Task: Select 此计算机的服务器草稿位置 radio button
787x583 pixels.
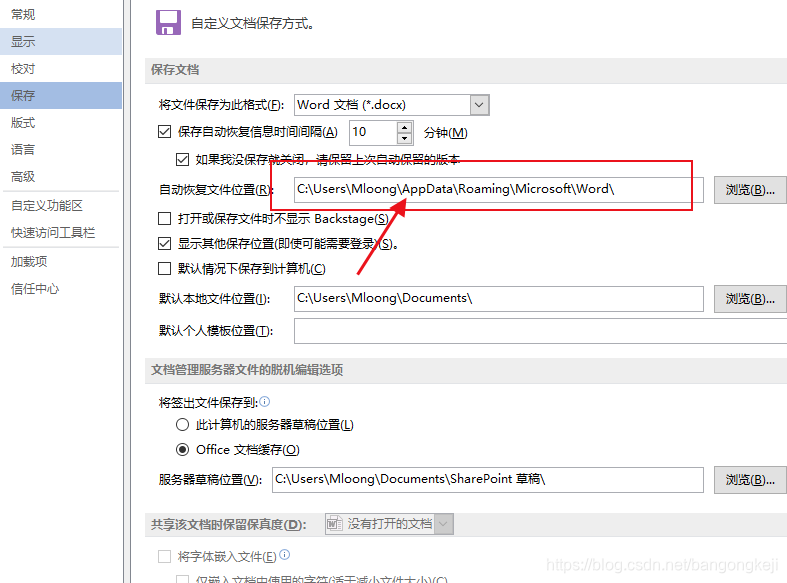Action: click(182, 424)
